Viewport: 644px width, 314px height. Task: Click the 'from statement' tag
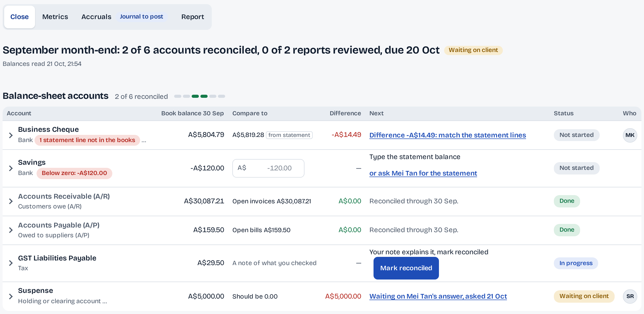click(x=289, y=135)
